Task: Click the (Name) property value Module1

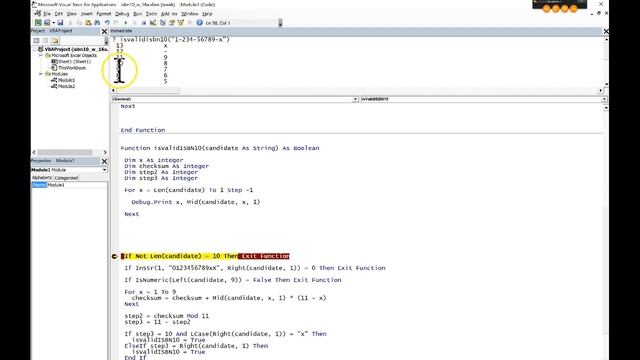Action: click(x=77, y=185)
